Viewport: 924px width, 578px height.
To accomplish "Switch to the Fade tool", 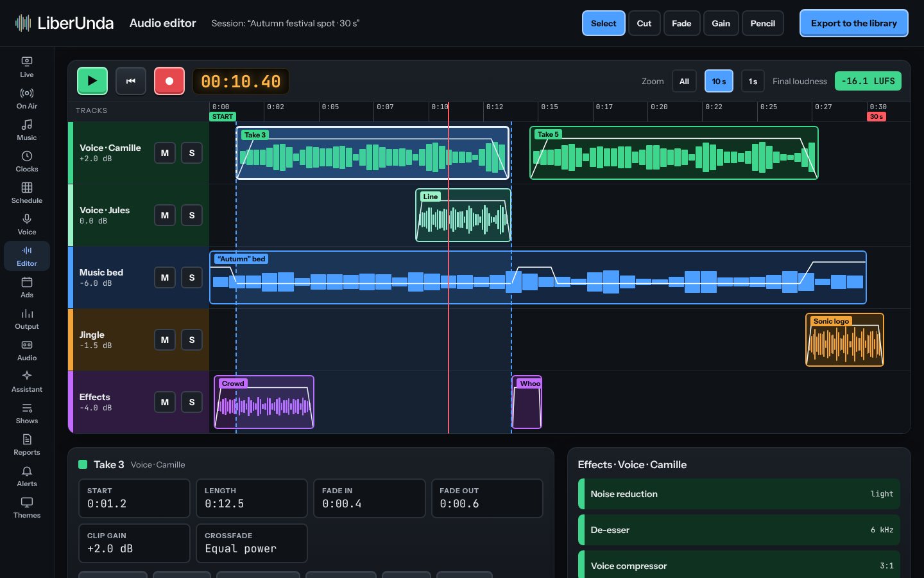I will 681,23.
